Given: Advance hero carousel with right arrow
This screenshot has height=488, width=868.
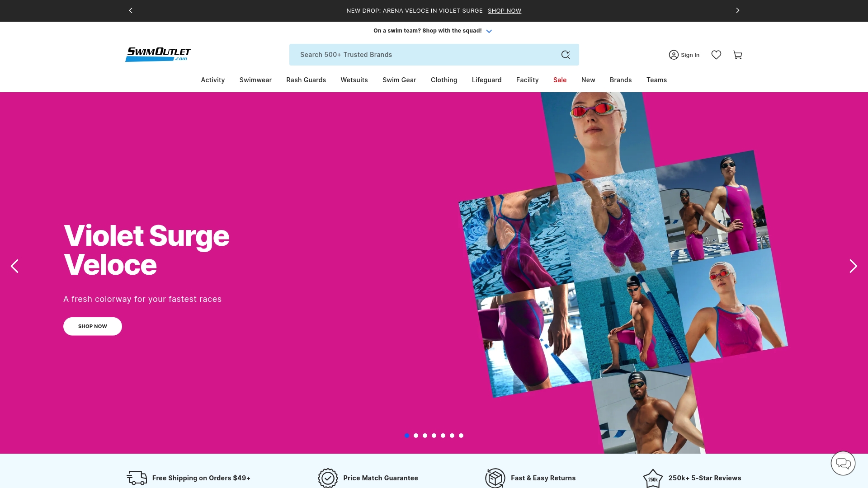Looking at the screenshot, I should (x=853, y=266).
